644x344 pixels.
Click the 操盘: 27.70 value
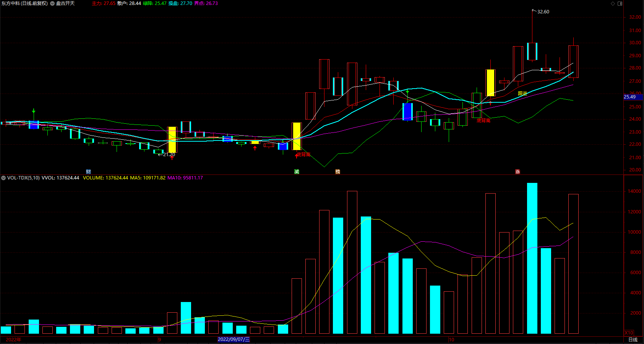pos(180,3)
